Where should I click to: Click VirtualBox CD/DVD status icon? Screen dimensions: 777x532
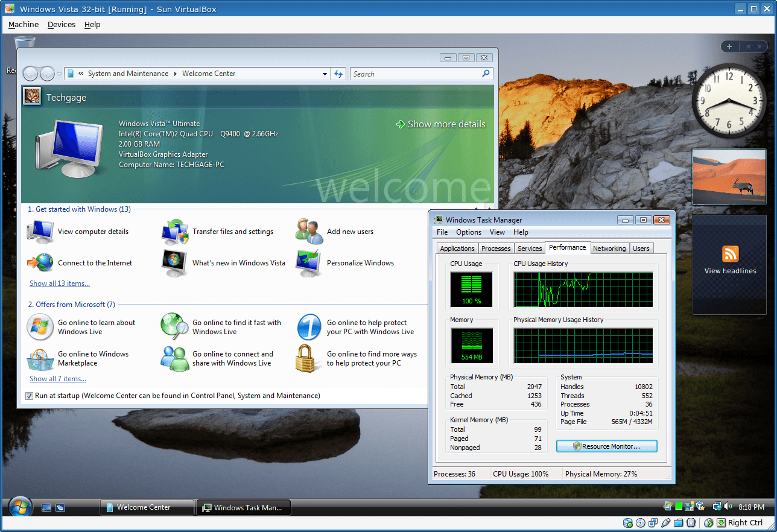[x=641, y=523]
